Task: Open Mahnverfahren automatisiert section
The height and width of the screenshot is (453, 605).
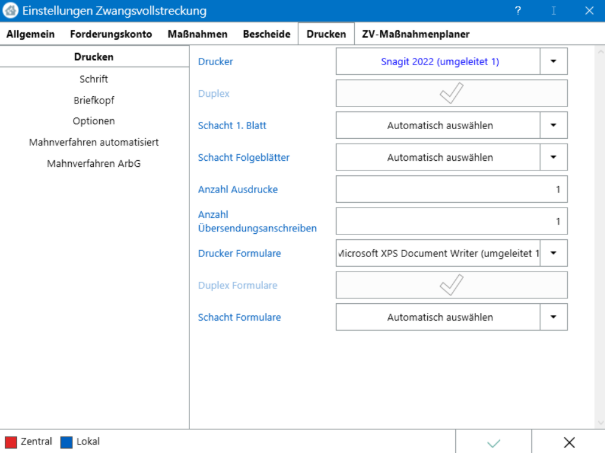Action: pyautogui.click(x=94, y=142)
